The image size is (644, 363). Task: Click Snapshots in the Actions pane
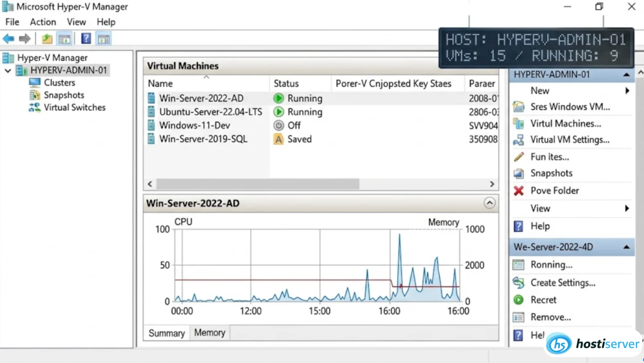(551, 173)
